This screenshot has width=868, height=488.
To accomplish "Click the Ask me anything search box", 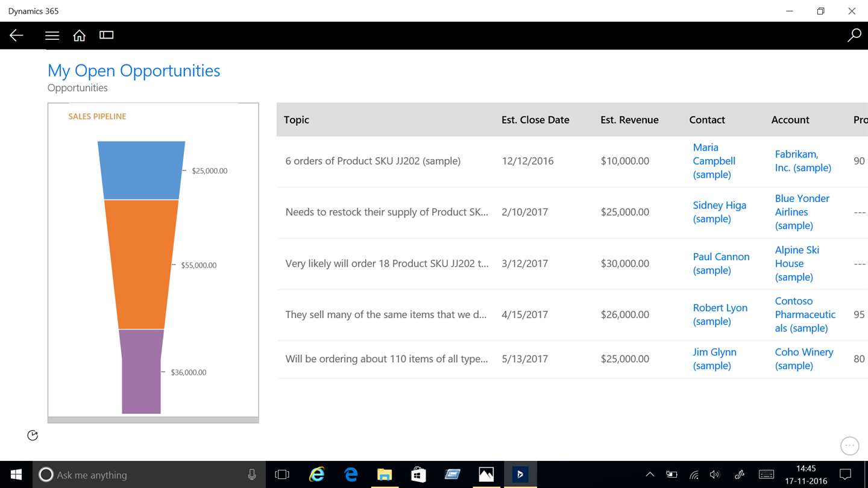I will (149, 475).
